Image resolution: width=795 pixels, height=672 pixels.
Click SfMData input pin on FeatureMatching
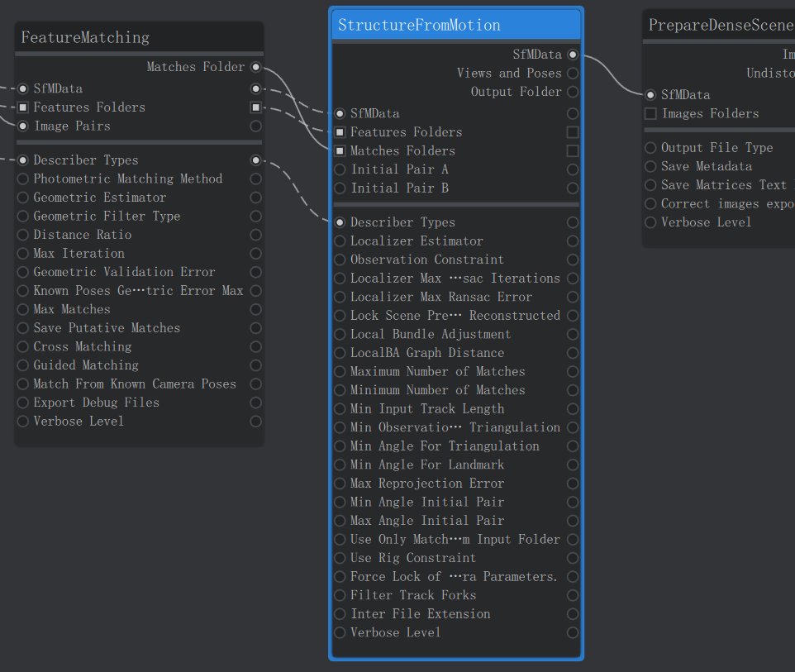[x=23, y=88]
